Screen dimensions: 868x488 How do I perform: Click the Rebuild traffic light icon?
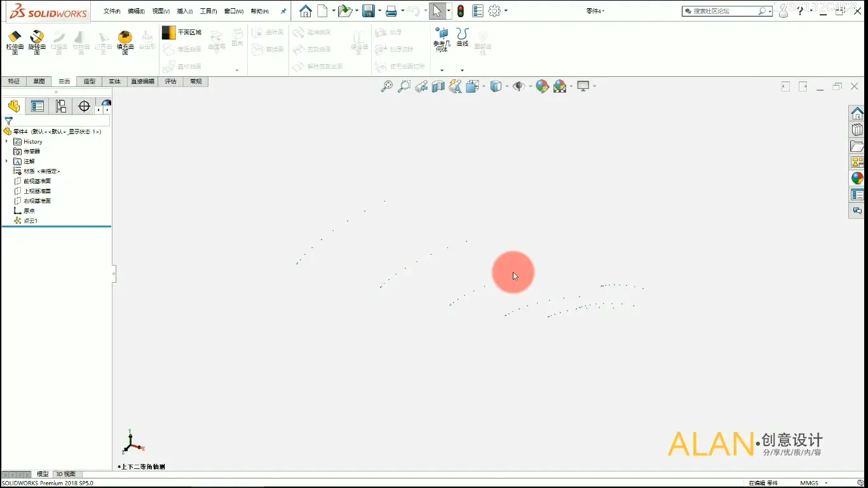tap(461, 11)
